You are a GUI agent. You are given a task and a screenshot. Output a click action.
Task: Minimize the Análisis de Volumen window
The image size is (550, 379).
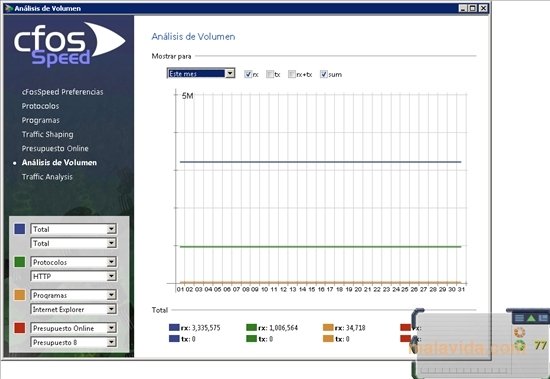tap(462, 8)
